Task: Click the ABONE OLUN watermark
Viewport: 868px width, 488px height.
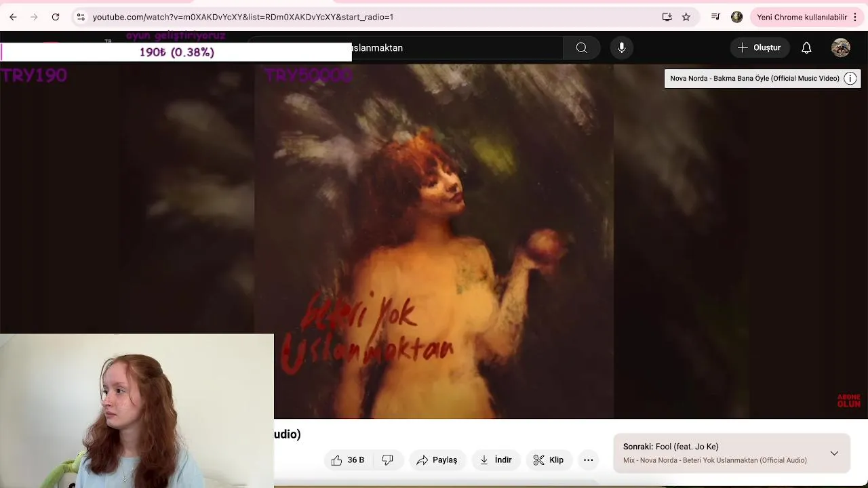Action: [848, 401]
